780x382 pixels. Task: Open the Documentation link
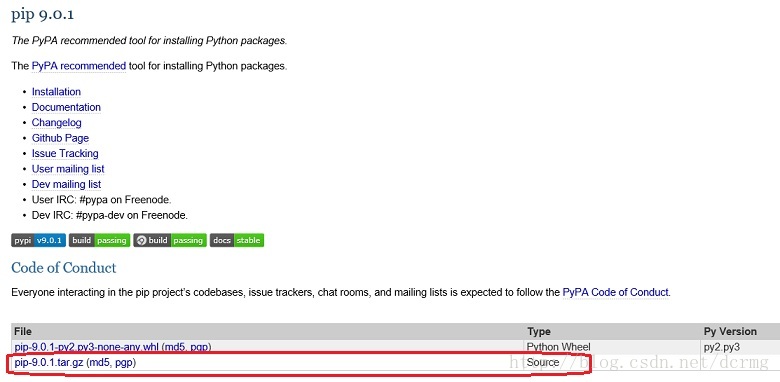pos(66,107)
